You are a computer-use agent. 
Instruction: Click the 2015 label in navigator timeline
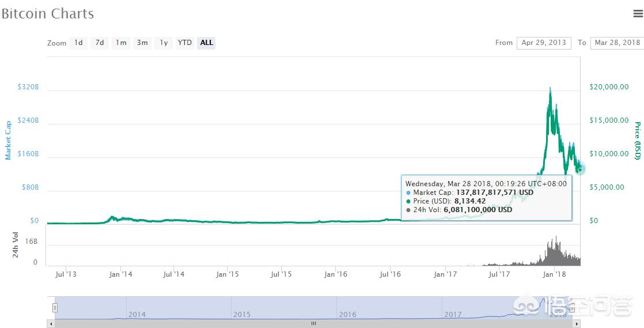point(242,315)
